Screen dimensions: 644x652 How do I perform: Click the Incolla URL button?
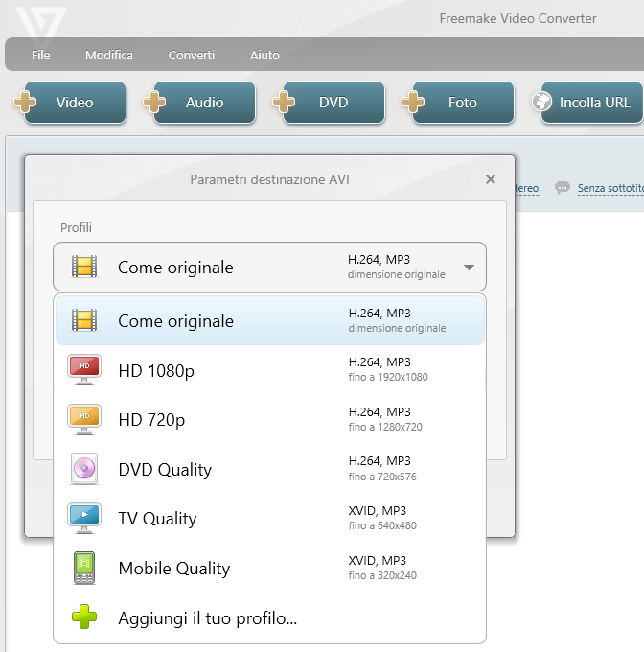coord(592,103)
